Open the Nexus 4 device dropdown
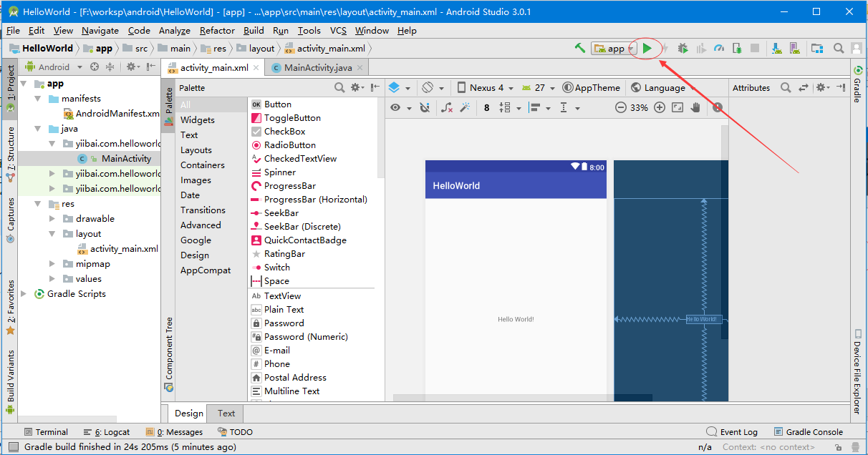 pyautogui.click(x=485, y=87)
